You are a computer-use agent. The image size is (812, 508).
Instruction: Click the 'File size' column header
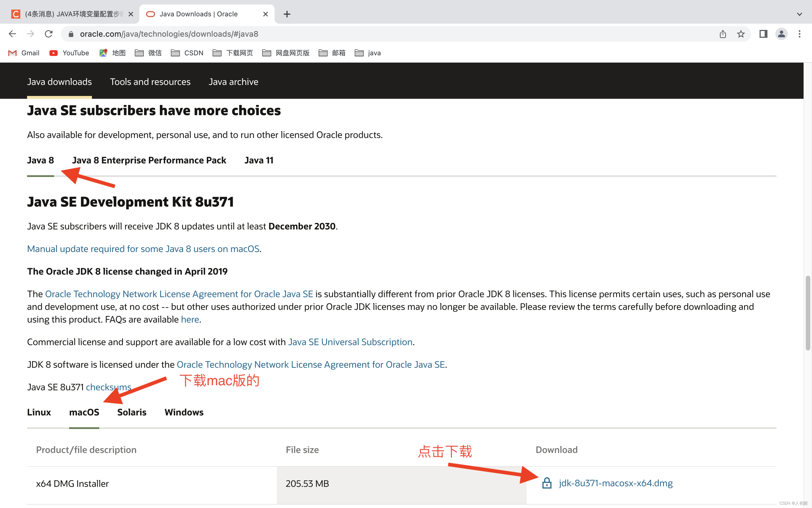coord(302,450)
